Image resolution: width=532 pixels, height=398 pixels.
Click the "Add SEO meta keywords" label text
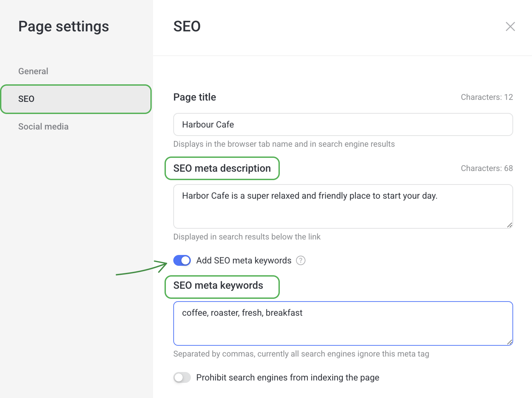point(243,260)
